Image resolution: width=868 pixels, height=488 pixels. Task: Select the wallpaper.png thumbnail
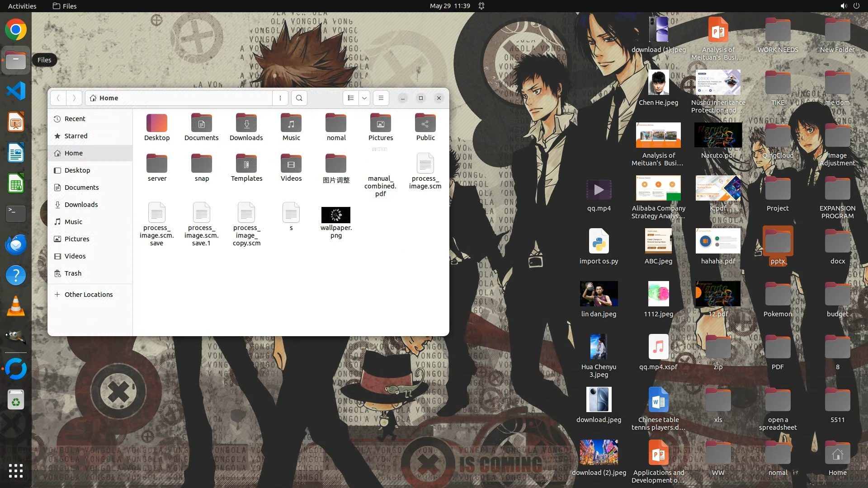pos(336,215)
